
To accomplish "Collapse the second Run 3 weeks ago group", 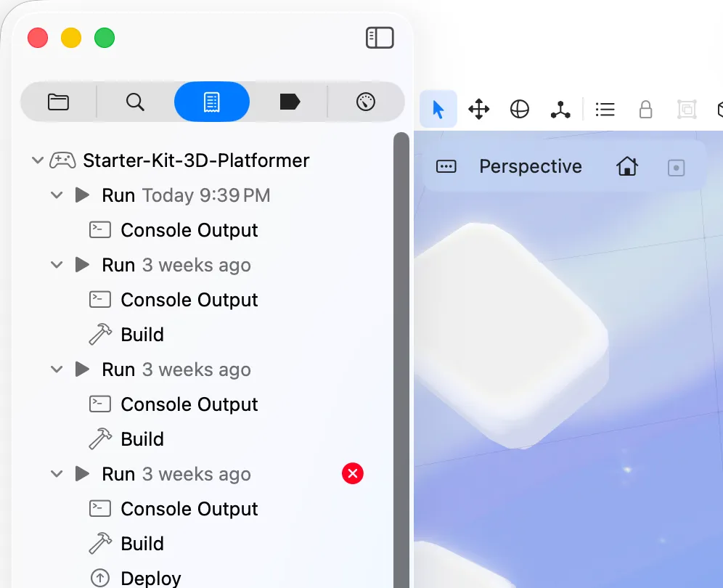I will [x=57, y=369].
